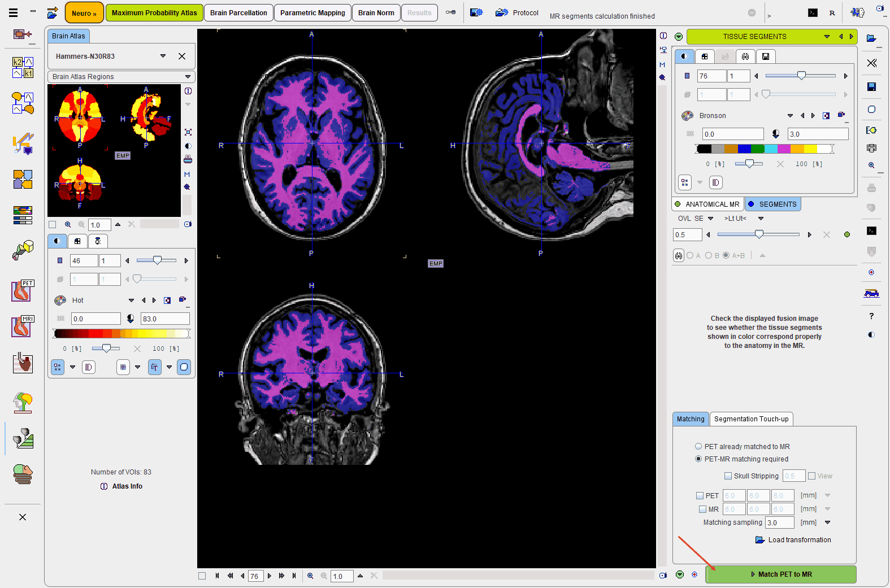890x588 pixels.
Task: Click the Match PET to MR button
Action: tap(781, 574)
